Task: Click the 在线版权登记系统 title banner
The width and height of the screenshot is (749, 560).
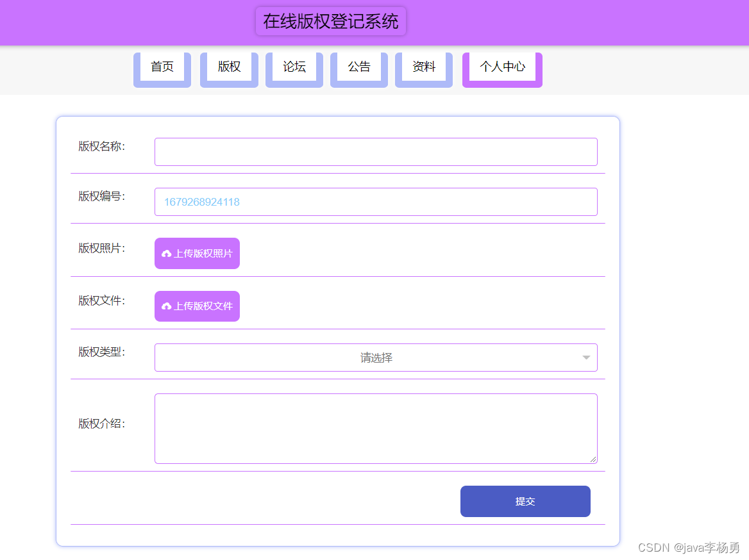Action: [x=330, y=21]
